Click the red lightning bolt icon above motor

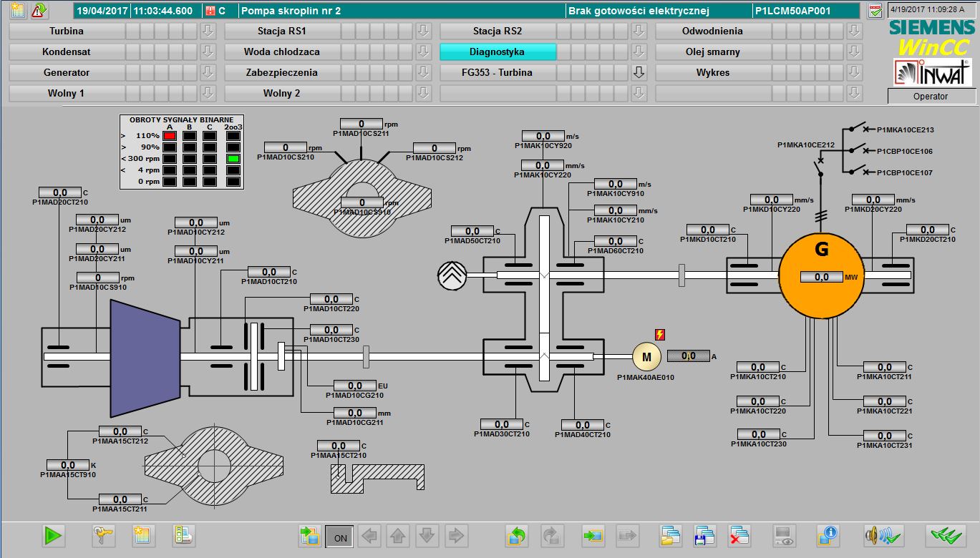click(x=659, y=334)
